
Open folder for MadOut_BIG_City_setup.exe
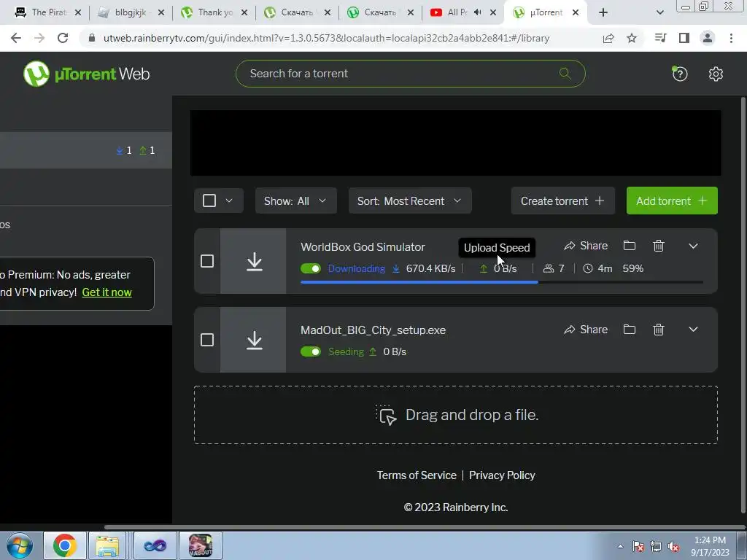[x=630, y=330]
